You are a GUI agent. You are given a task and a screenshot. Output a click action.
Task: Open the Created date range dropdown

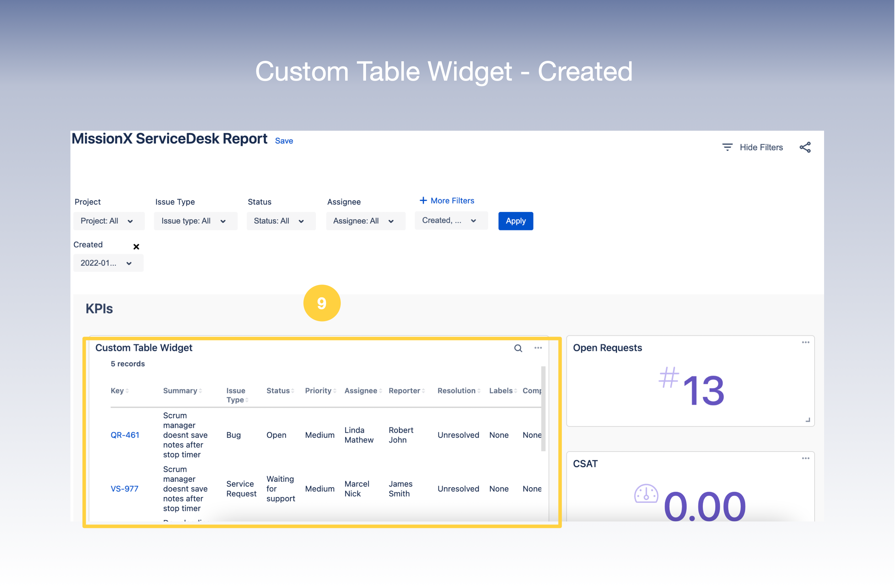tap(108, 263)
